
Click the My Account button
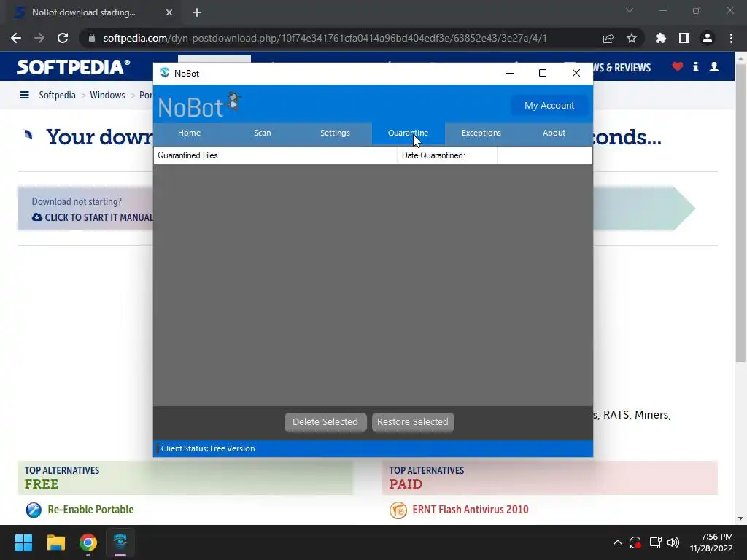[x=549, y=105]
